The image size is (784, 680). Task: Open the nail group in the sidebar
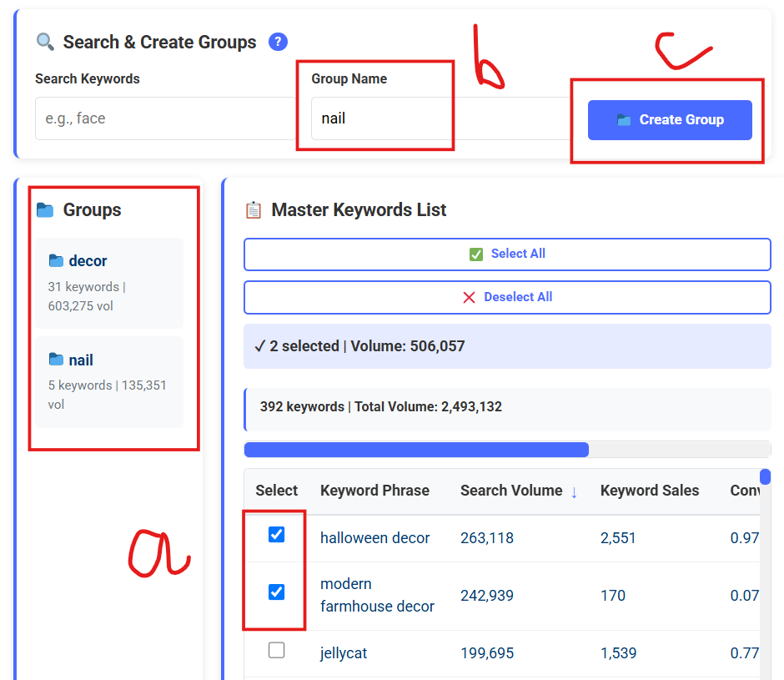[108, 381]
